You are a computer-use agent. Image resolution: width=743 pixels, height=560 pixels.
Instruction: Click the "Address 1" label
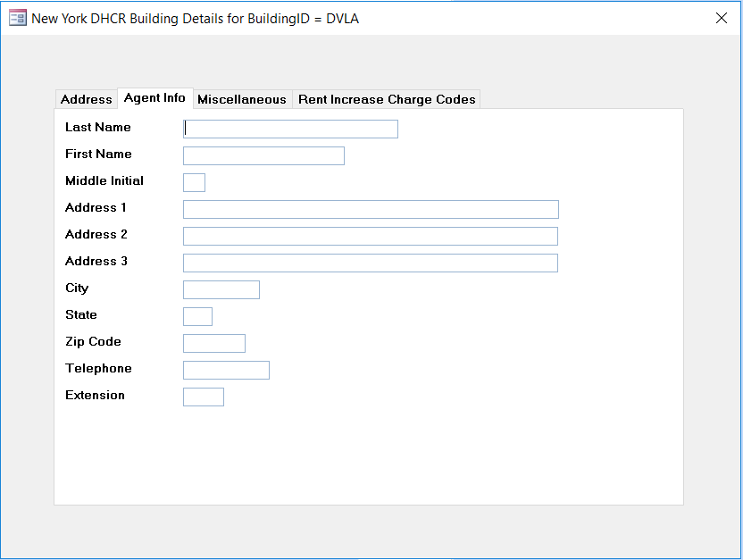click(x=96, y=207)
